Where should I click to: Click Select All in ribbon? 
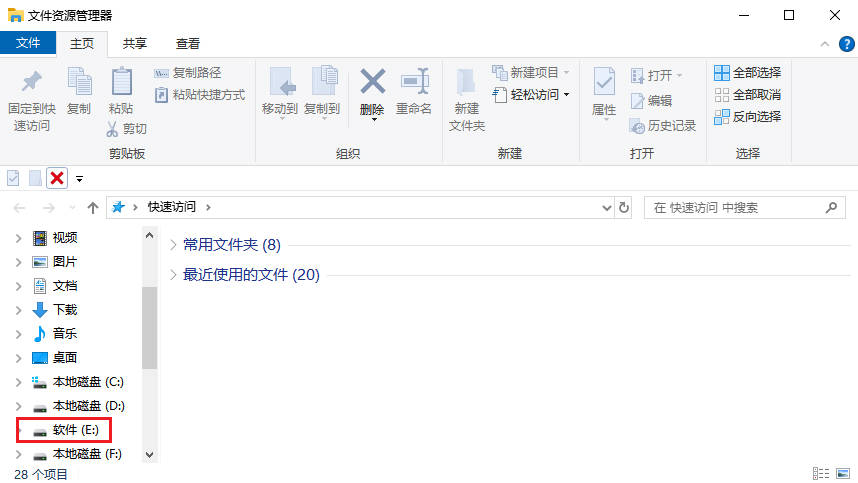coord(747,73)
